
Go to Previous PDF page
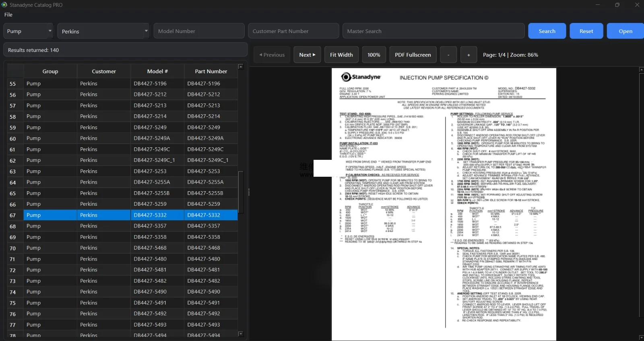point(272,55)
